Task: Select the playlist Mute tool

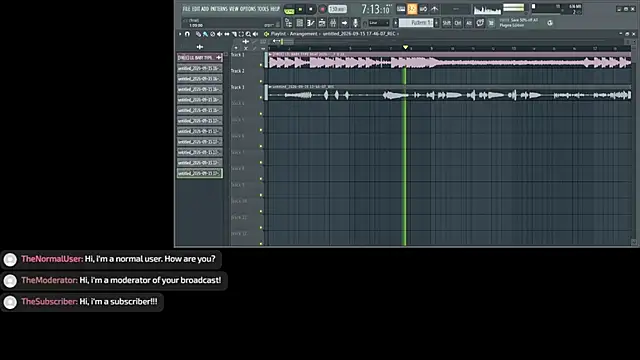Action: pos(220,34)
